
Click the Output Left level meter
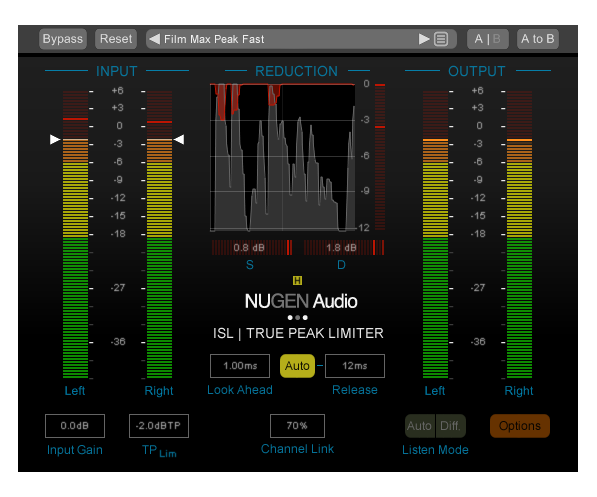tap(435, 234)
